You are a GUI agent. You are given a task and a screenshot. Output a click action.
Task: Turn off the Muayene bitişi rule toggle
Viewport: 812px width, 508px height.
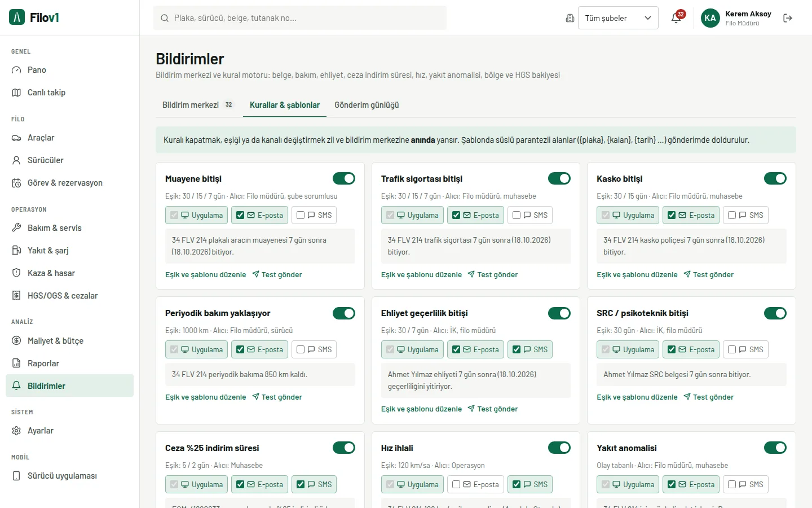pos(344,178)
